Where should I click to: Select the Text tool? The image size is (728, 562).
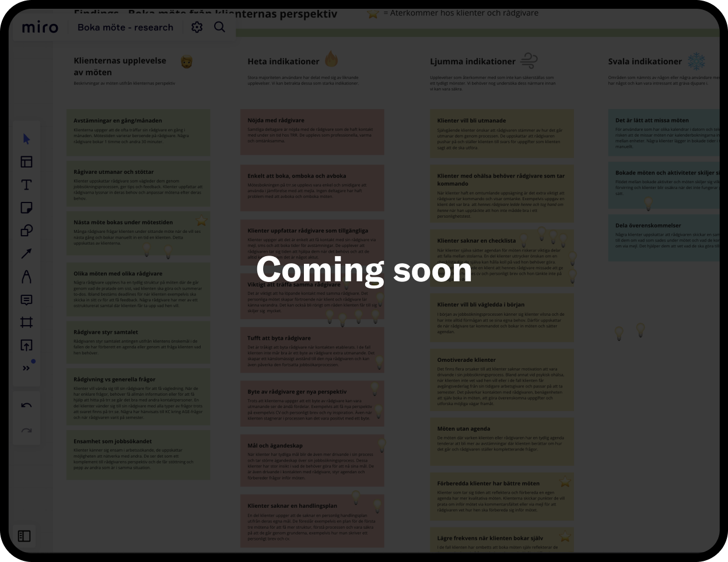click(26, 184)
